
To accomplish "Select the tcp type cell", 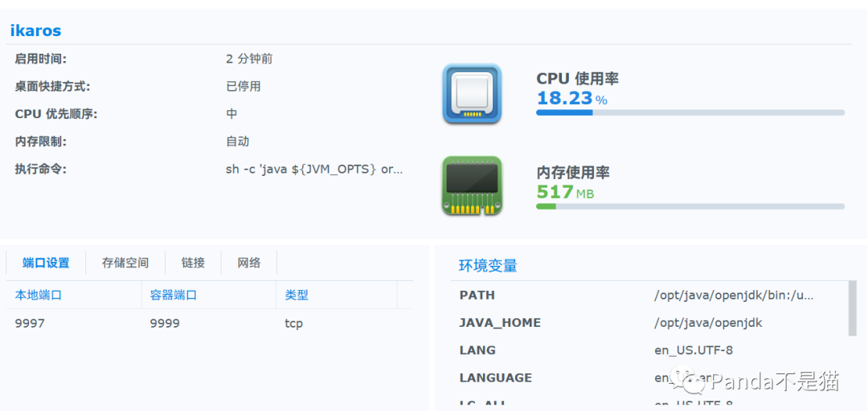I will (x=294, y=323).
